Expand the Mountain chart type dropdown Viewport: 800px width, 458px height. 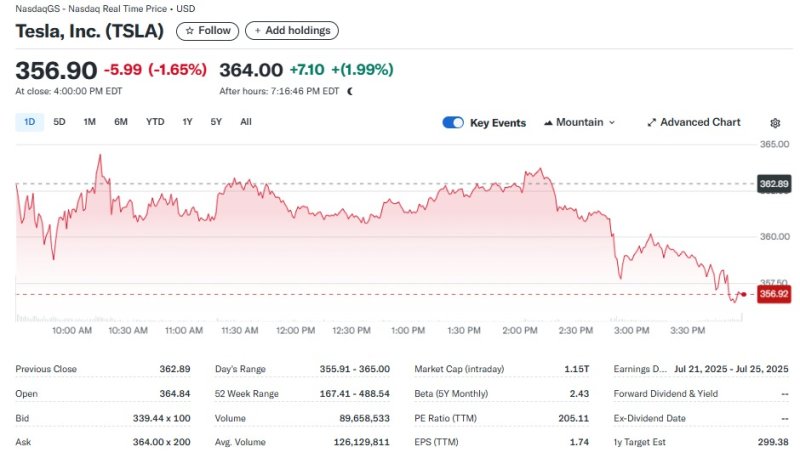611,123
